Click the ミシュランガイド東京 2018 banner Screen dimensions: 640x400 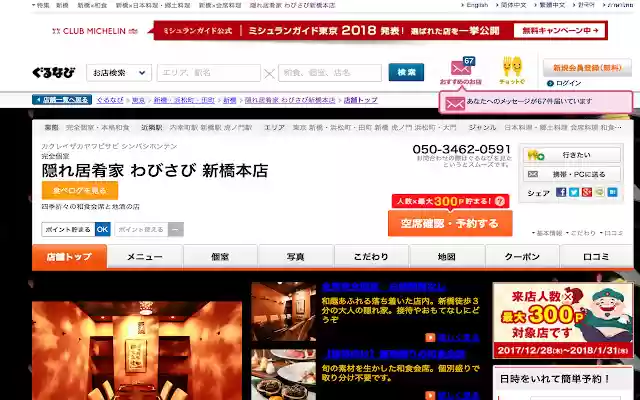pos(380,31)
